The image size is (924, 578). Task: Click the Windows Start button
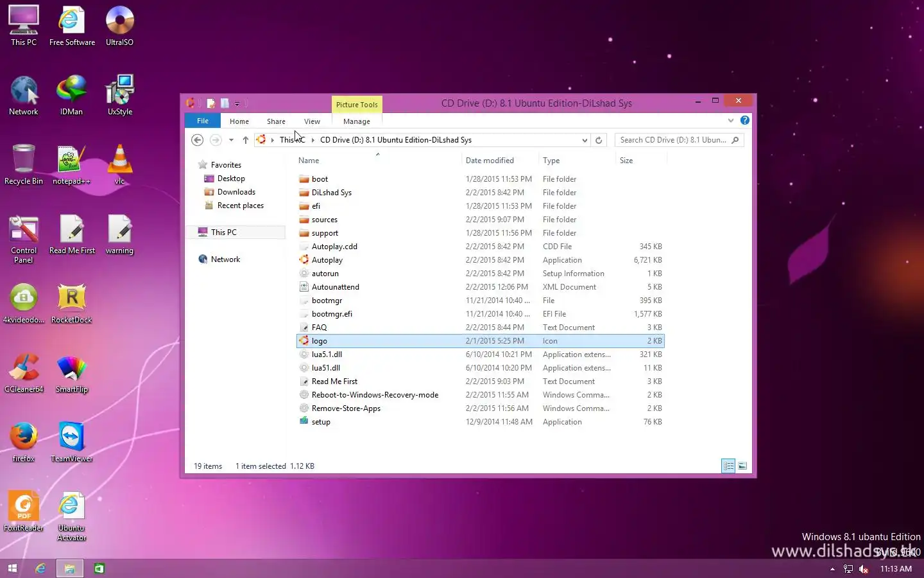click(12, 568)
